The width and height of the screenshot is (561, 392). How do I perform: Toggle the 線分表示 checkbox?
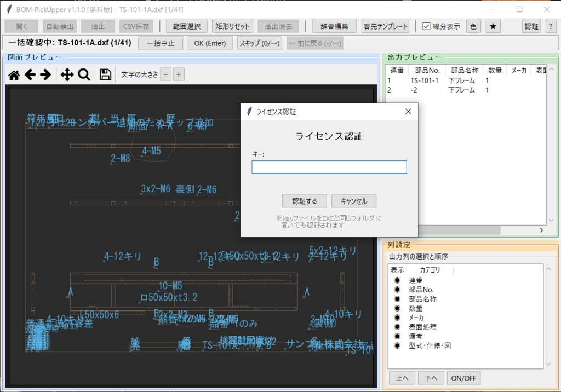426,26
